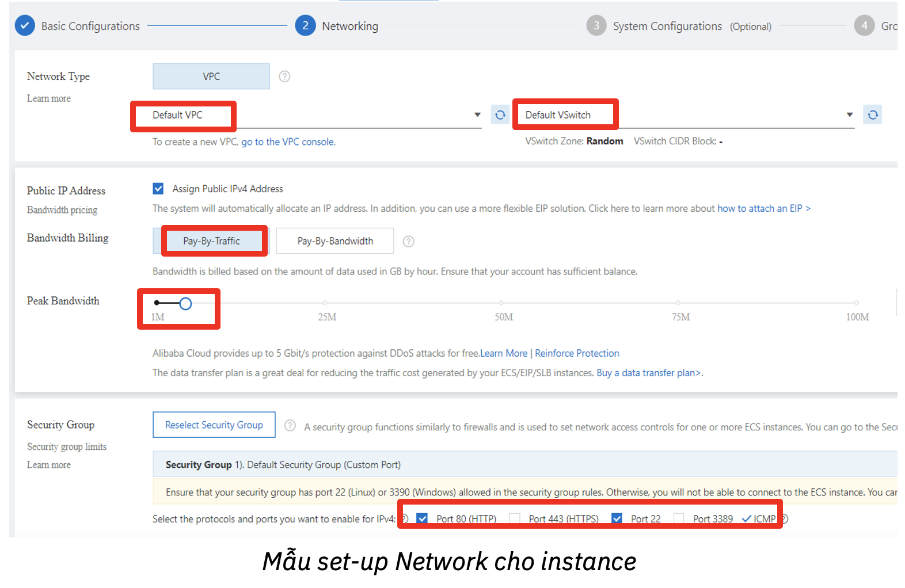Click the step 3 System Configurations circle
905x588 pixels.
click(596, 26)
